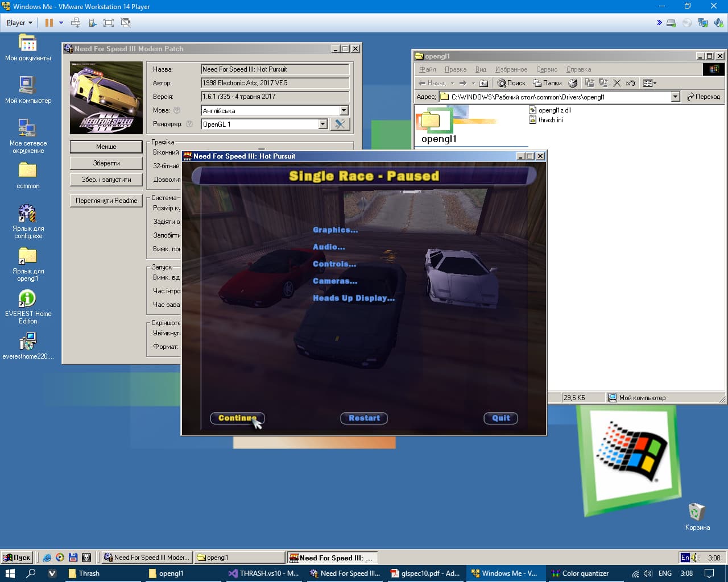Screen dimensions: 728x582
Task: Open Избранное menu in opengl1 window
Action: point(511,69)
